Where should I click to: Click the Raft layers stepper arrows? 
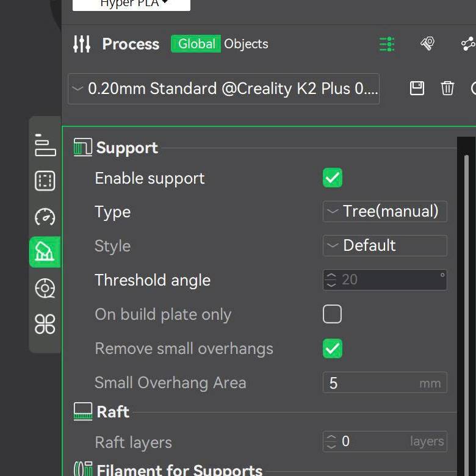tap(331, 441)
